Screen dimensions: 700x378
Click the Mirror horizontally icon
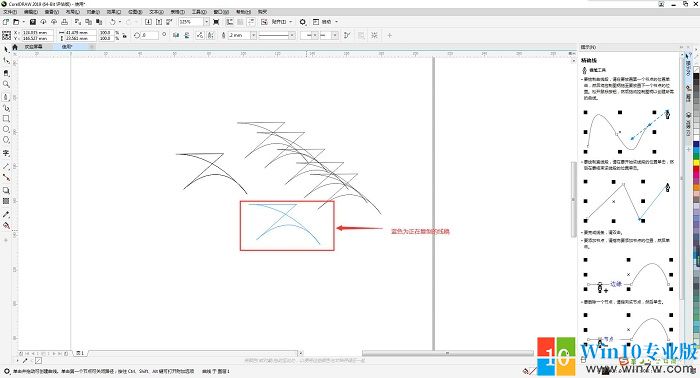(x=176, y=35)
